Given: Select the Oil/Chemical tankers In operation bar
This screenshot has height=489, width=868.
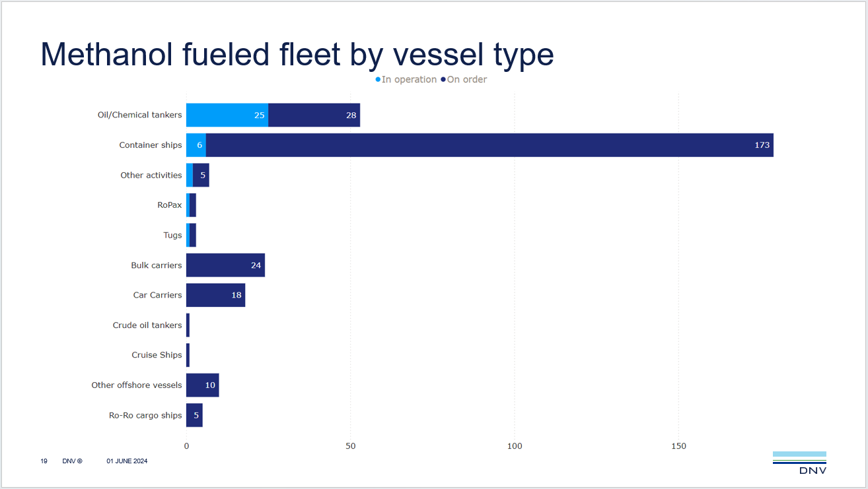Looking at the screenshot, I should (x=227, y=115).
